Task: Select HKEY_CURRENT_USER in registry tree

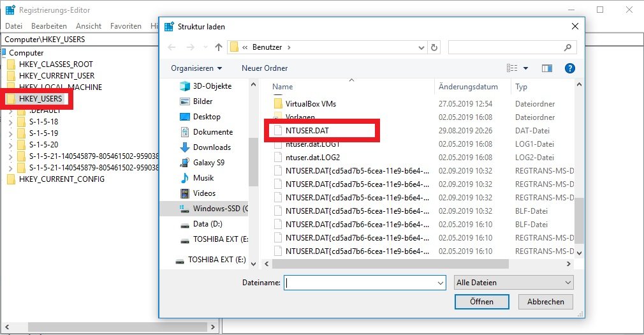Action: (x=57, y=76)
